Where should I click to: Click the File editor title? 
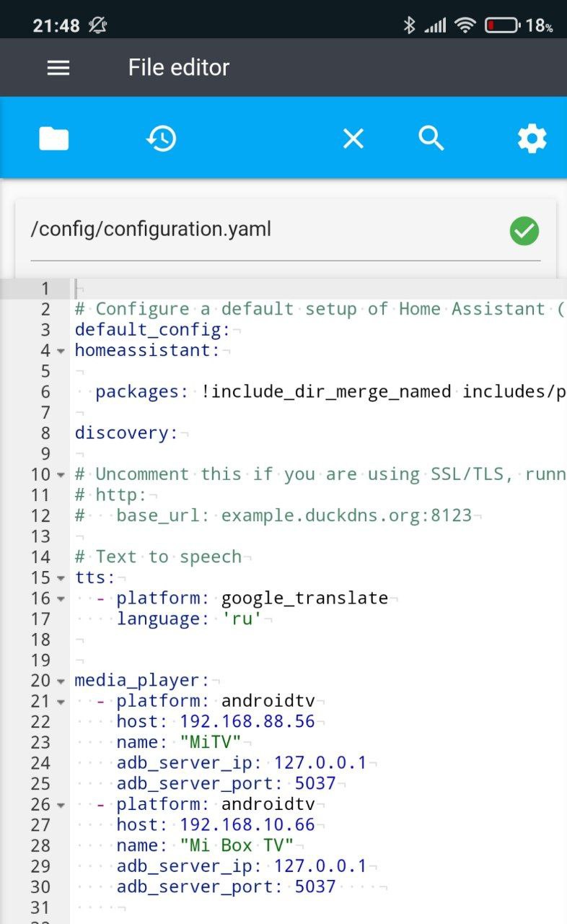pos(179,67)
